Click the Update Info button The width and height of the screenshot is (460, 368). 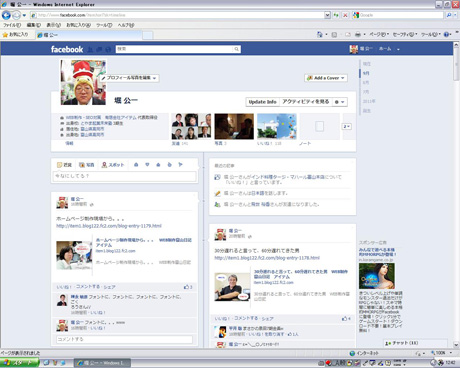(x=262, y=102)
